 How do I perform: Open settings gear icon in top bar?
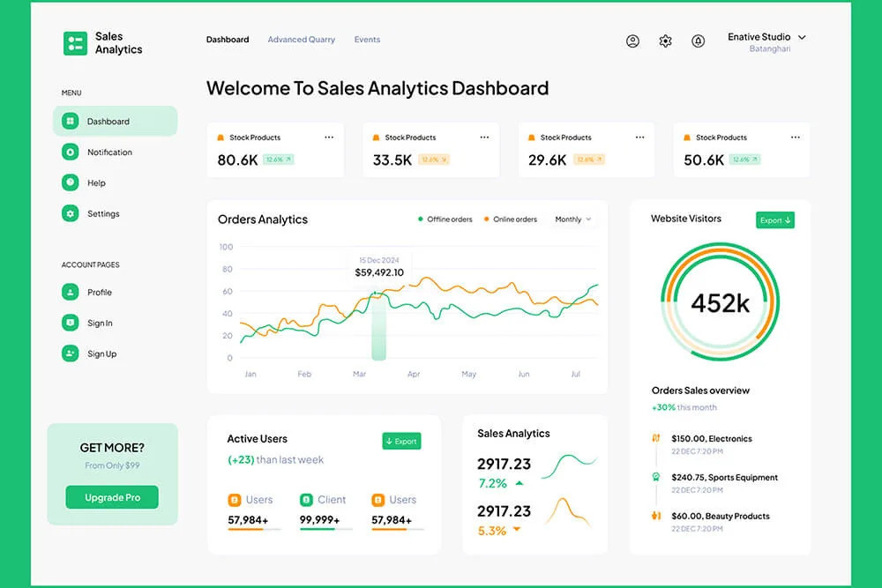[x=665, y=41]
